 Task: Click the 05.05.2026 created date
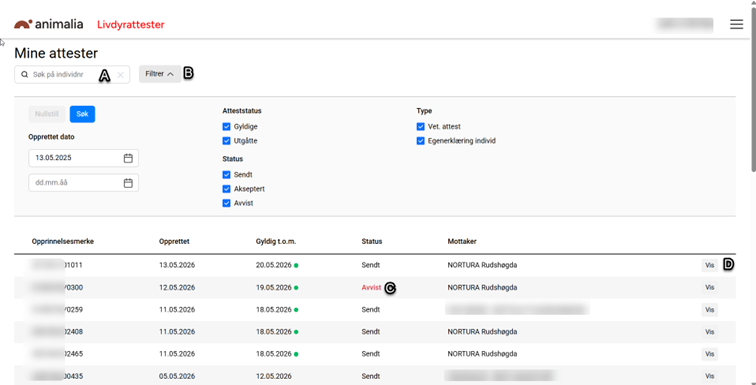(x=177, y=376)
